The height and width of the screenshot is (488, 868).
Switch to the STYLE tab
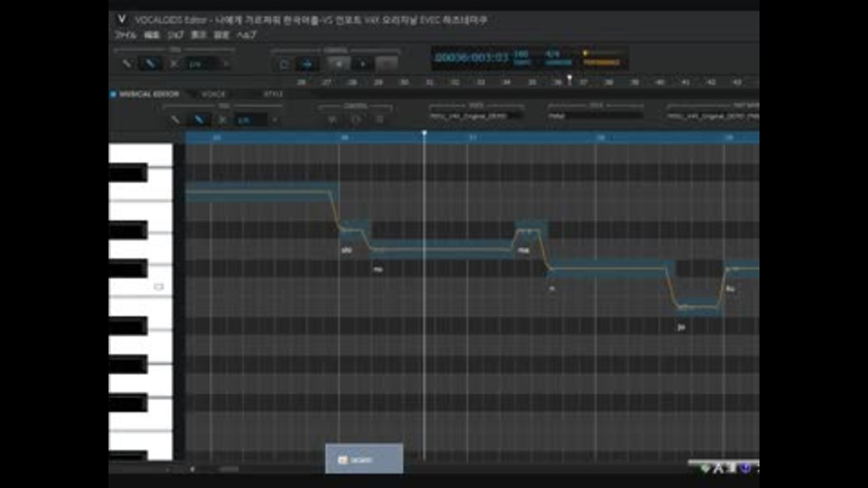click(x=272, y=95)
